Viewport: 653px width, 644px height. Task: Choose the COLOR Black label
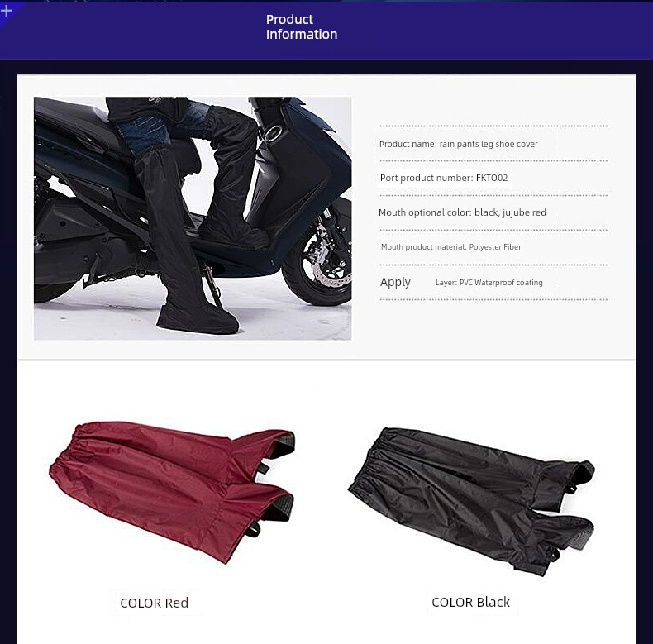click(470, 602)
